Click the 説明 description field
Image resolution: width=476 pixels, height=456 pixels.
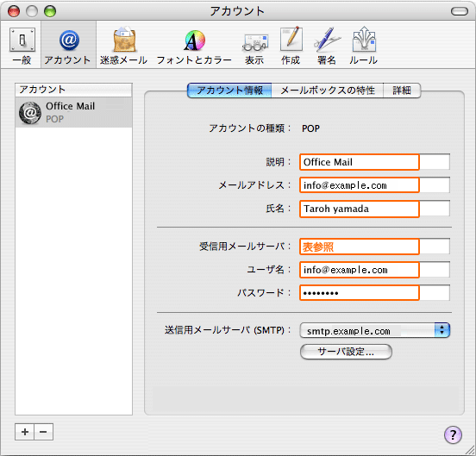pyautogui.click(x=374, y=162)
